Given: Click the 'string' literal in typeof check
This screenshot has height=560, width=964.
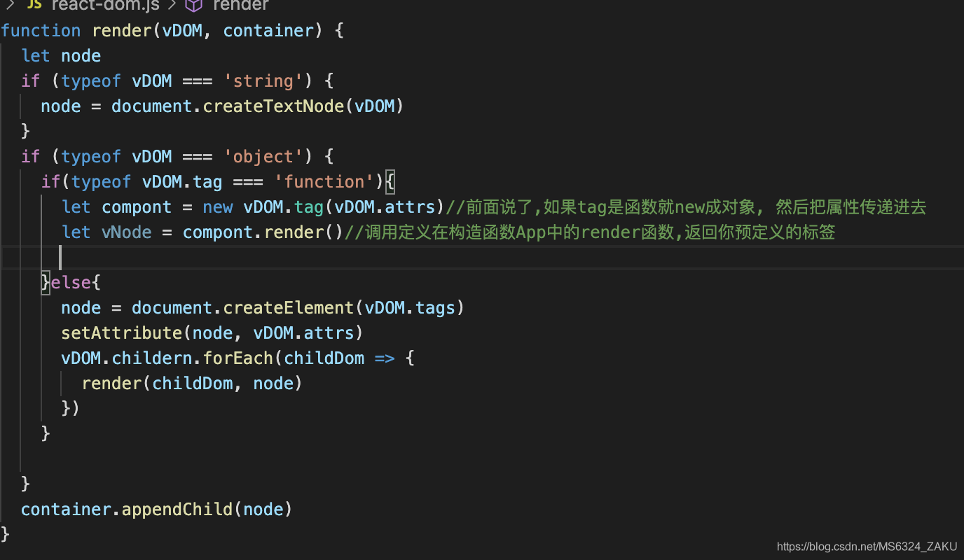Looking at the screenshot, I should 263,81.
